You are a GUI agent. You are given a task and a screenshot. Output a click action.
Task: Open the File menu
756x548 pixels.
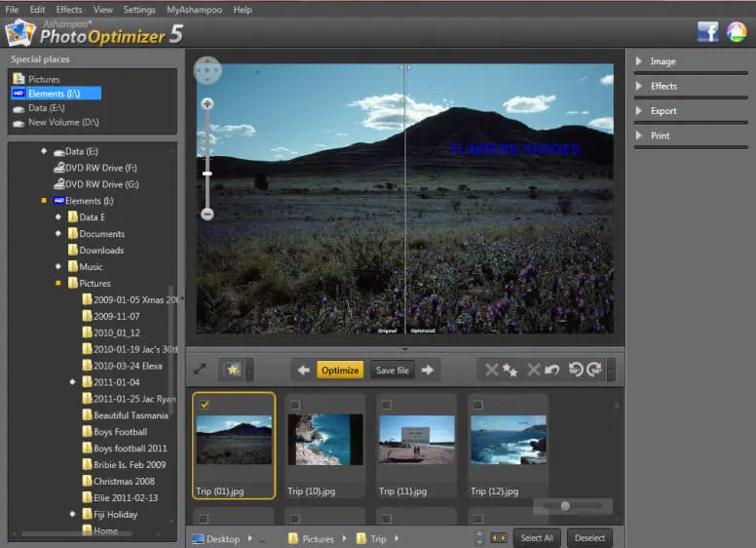[x=12, y=9]
